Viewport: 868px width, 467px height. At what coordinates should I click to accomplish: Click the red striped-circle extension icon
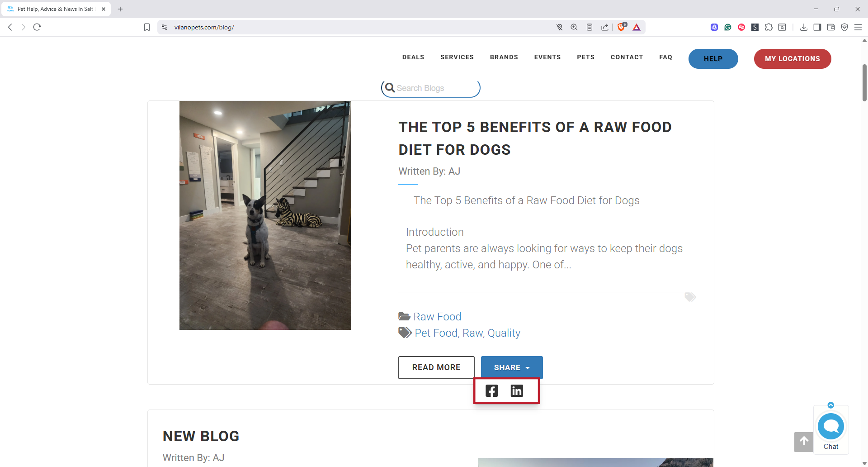coord(741,27)
